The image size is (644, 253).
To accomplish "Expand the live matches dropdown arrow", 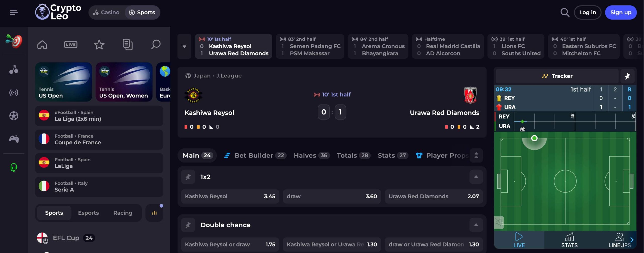I will click(x=184, y=46).
